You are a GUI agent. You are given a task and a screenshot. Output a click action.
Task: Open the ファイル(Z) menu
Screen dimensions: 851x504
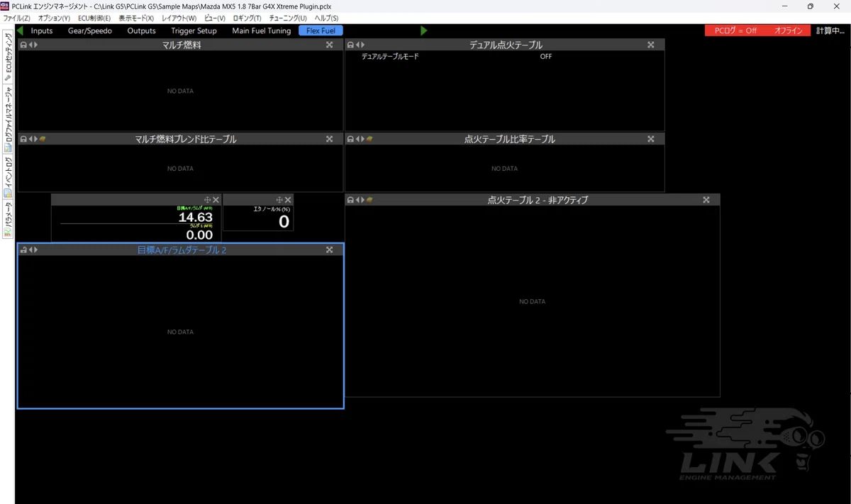(x=17, y=18)
